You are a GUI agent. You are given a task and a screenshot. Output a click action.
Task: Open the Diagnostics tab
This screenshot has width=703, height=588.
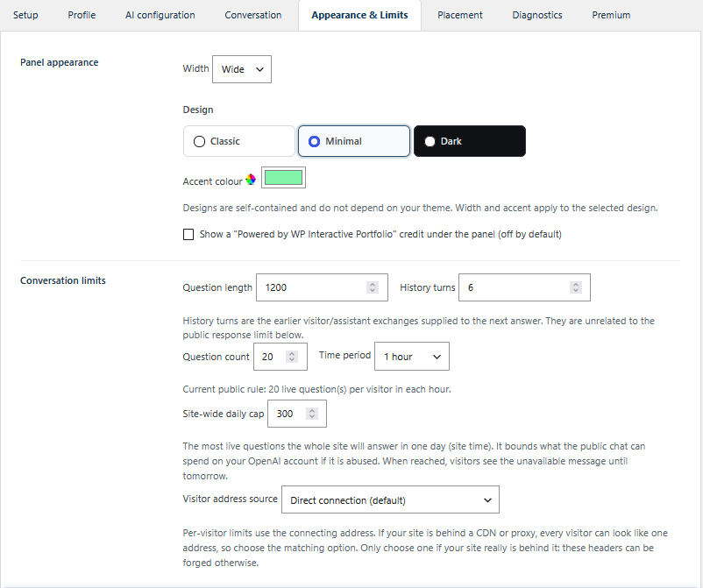coord(537,15)
